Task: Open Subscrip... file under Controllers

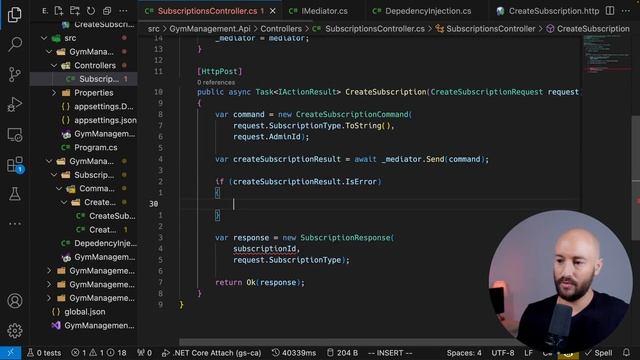Action: (84, 79)
